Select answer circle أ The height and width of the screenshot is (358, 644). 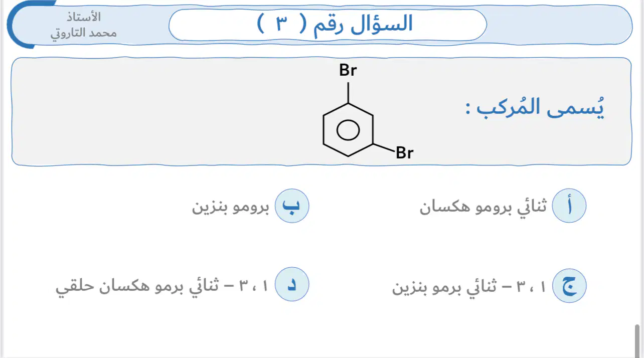coord(569,206)
